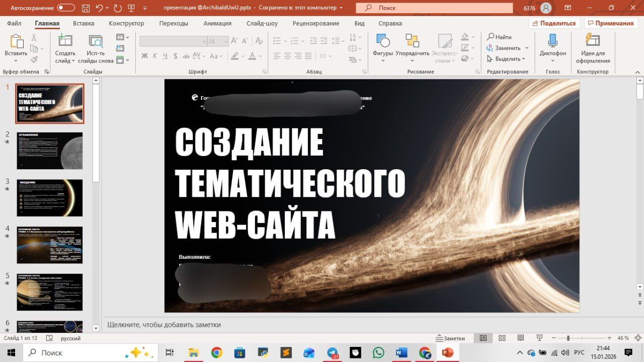Select slide 3 thumbnail ВВЕДЕНИЕ
Screen dimensions: 644x362
50,198
